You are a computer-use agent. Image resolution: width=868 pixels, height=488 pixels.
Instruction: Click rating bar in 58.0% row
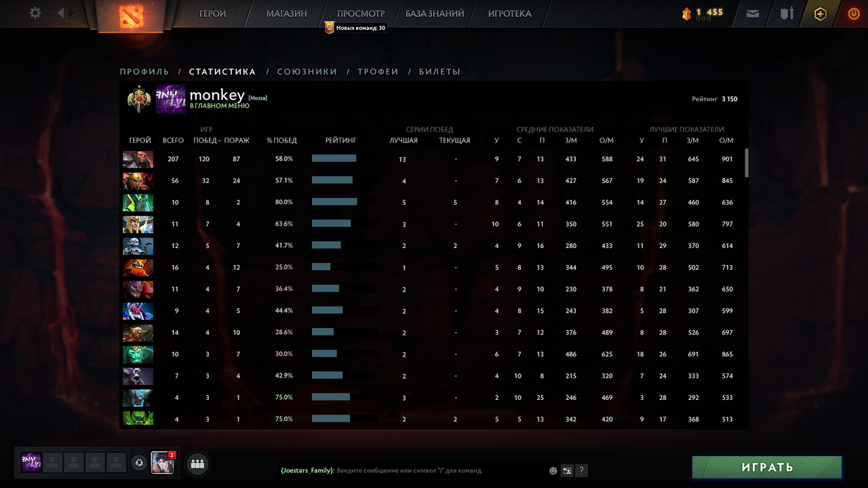pyautogui.click(x=344, y=159)
